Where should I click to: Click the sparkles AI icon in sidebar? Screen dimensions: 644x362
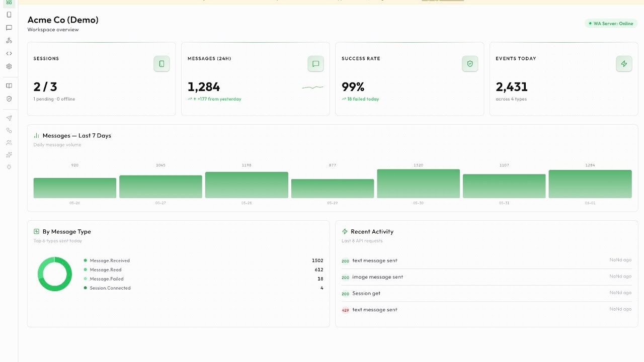[x=9, y=154]
